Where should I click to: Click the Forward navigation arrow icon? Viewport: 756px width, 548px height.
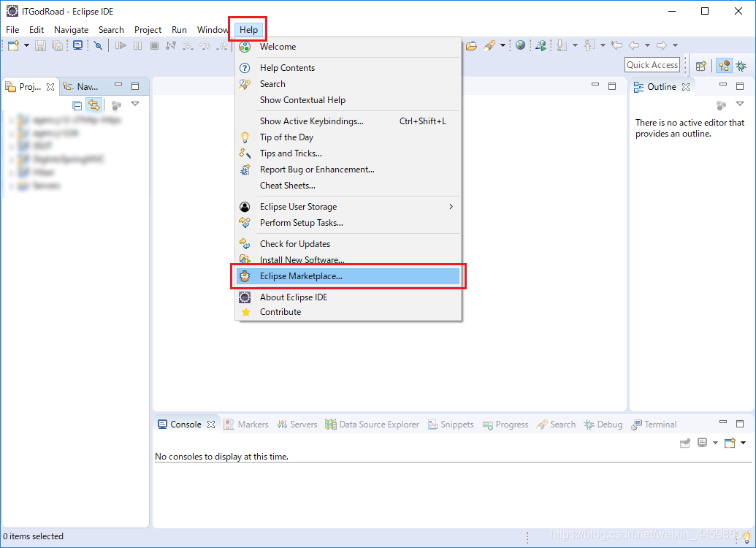click(662, 45)
